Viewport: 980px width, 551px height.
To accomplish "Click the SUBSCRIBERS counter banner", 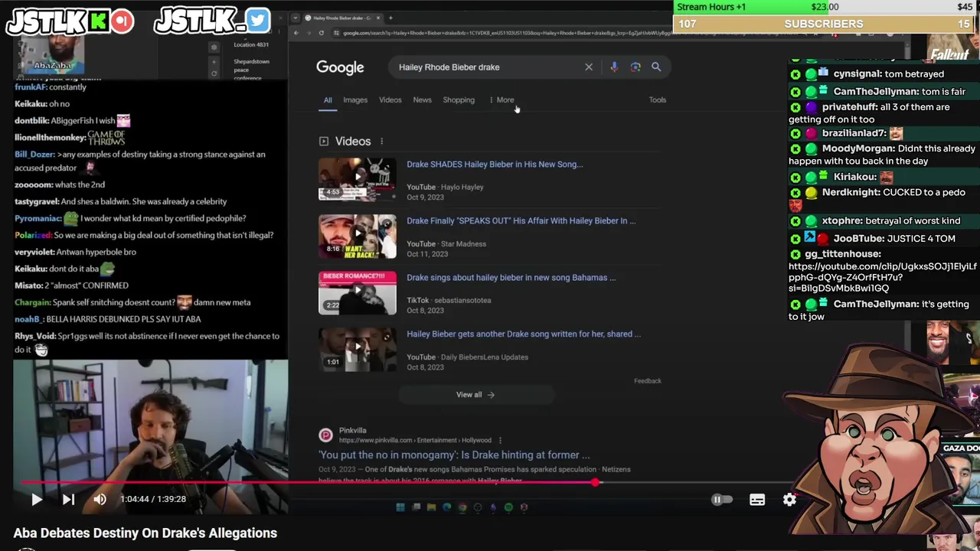I will tap(824, 24).
